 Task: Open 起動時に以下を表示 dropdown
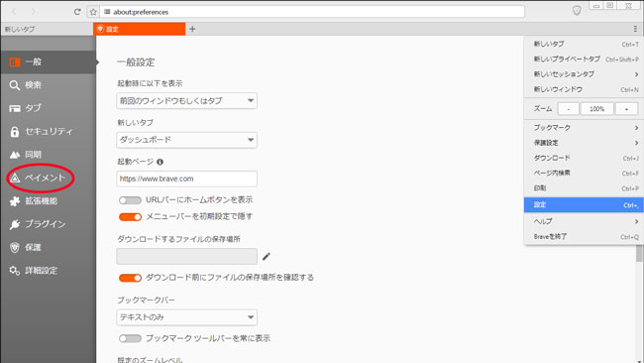click(x=187, y=101)
